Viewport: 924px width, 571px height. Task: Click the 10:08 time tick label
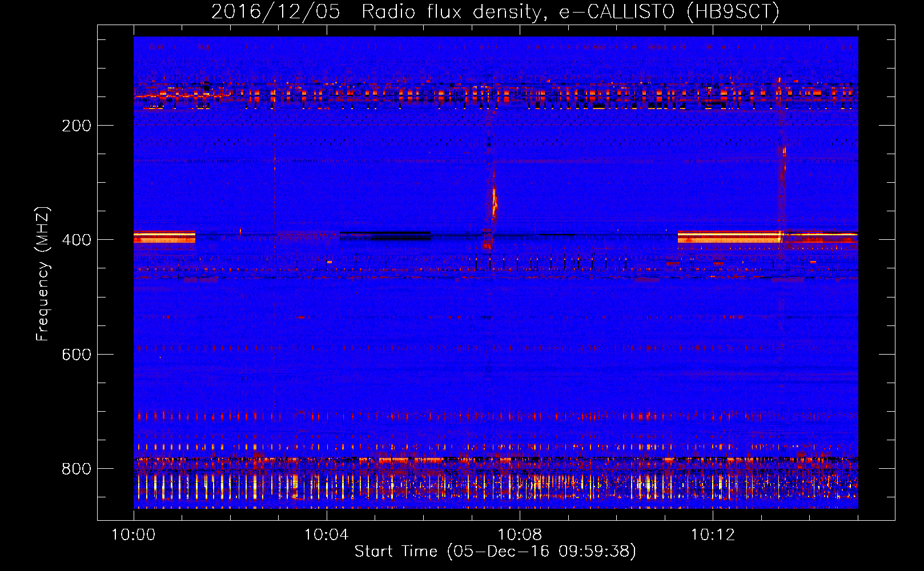[520, 535]
